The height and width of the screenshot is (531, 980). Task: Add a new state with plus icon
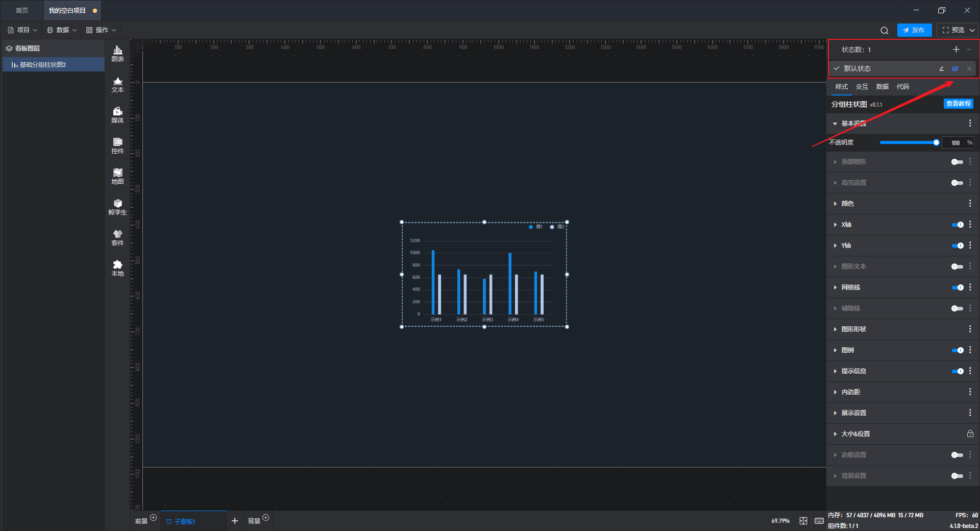(956, 50)
